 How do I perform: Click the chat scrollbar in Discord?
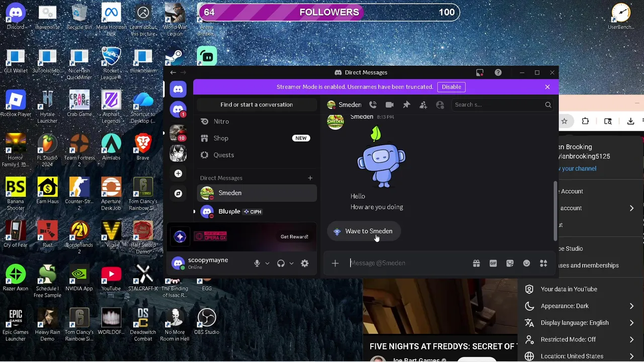point(555,210)
